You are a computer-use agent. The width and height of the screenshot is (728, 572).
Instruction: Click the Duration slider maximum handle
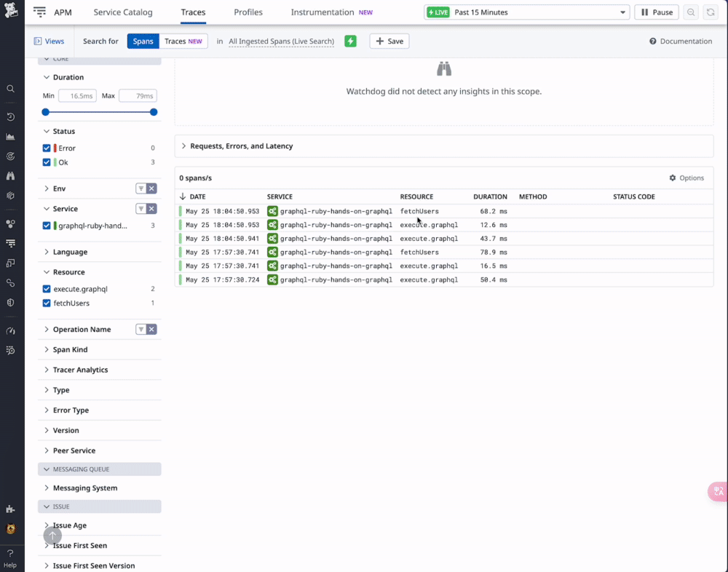click(154, 112)
